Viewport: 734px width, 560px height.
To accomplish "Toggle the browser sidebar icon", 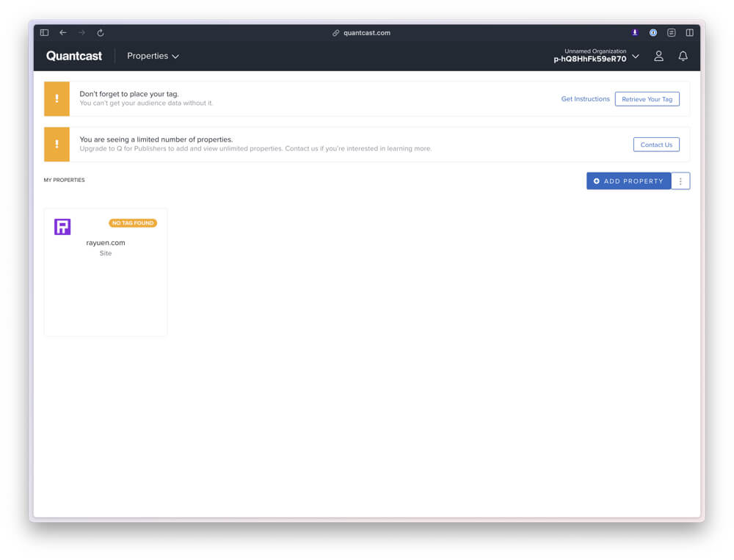I will pos(45,32).
